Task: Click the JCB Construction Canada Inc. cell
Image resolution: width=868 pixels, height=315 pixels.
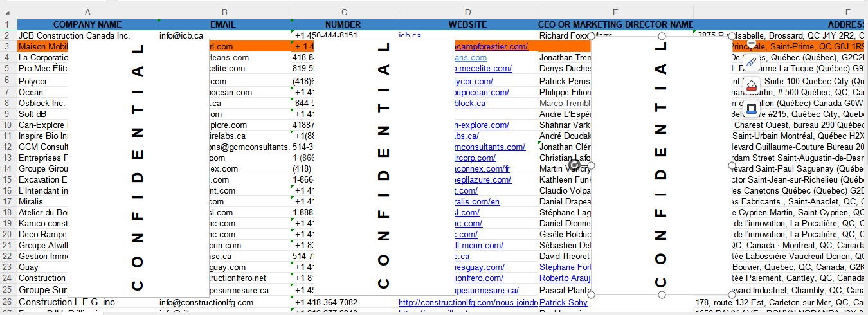Action: [x=87, y=36]
